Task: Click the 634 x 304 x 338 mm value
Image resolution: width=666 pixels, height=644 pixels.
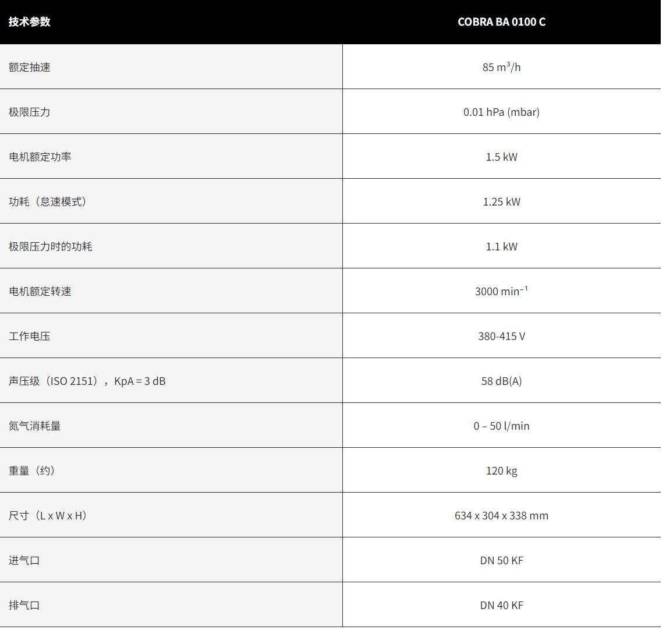Action: coord(501,516)
